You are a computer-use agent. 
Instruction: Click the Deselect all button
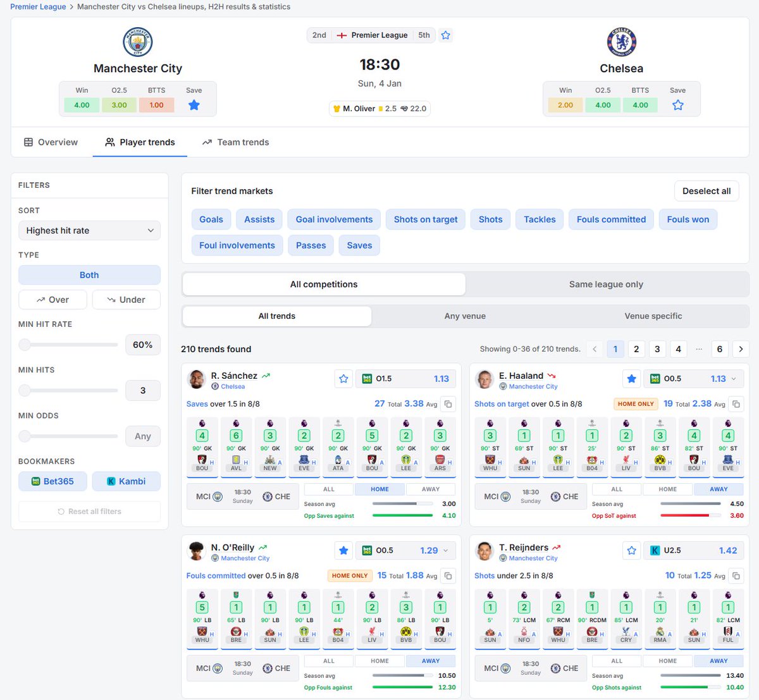pos(707,191)
